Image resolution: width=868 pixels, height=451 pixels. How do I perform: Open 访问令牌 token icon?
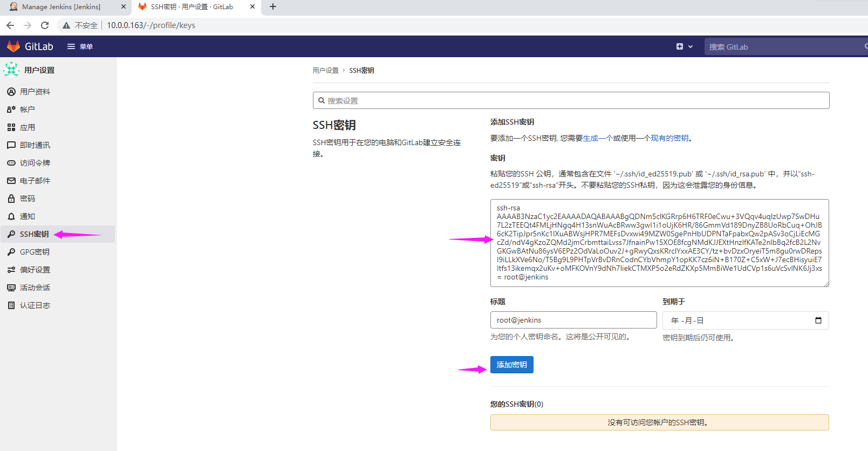click(x=11, y=163)
